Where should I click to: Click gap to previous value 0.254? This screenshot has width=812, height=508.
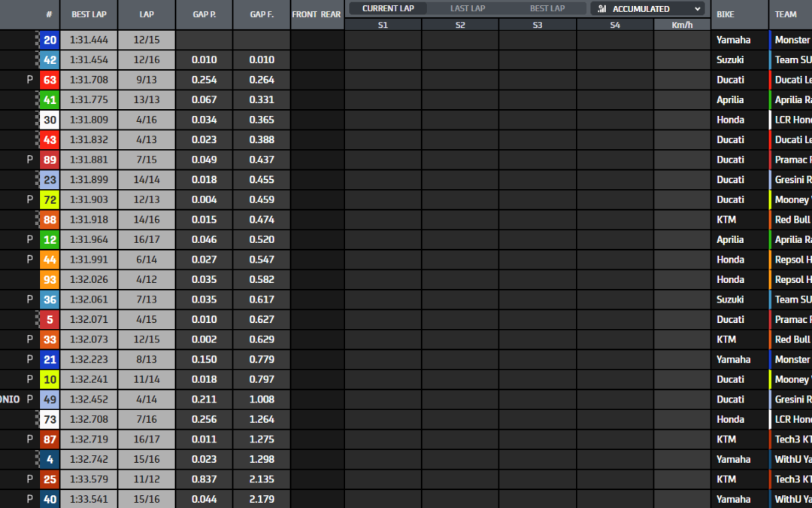point(204,80)
